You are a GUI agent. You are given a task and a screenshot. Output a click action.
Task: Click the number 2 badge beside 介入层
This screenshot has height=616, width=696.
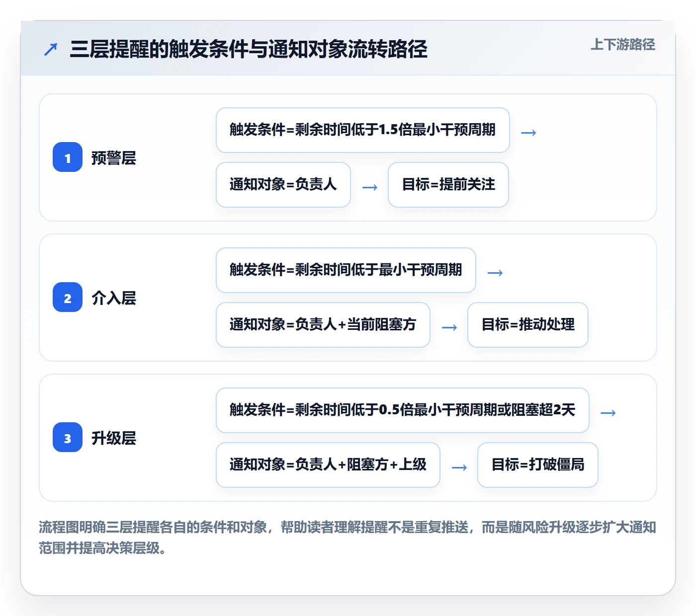coord(68,298)
